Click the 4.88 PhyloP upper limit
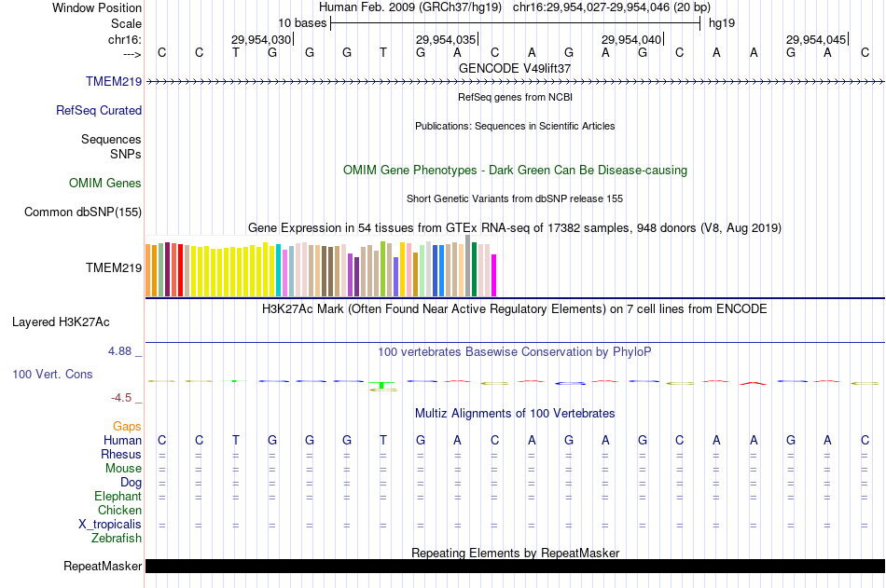 tap(119, 351)
